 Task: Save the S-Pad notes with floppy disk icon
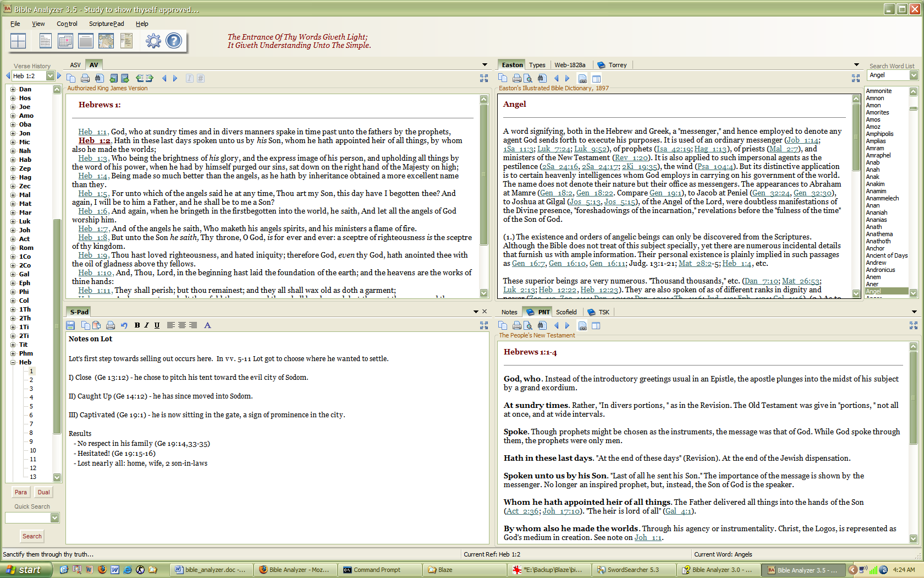[70, 325]
